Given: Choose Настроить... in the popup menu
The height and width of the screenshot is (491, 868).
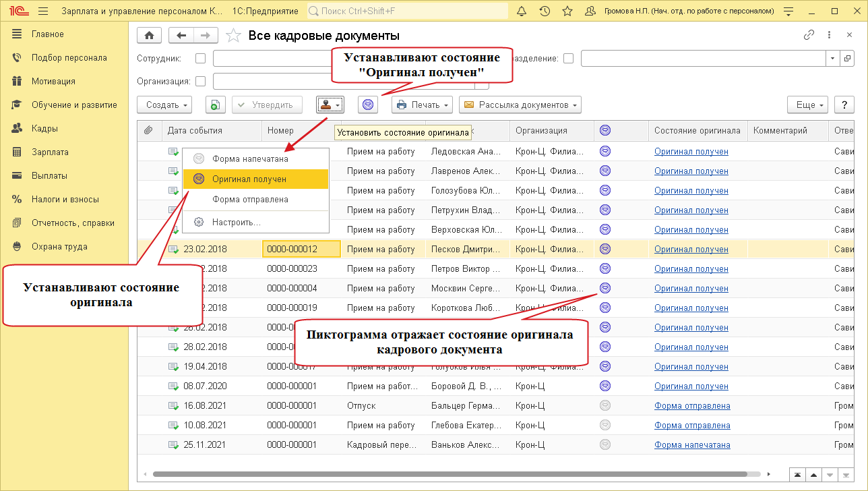Looking at the screenshot, I should pyautogui.click(x=236, y=222).
